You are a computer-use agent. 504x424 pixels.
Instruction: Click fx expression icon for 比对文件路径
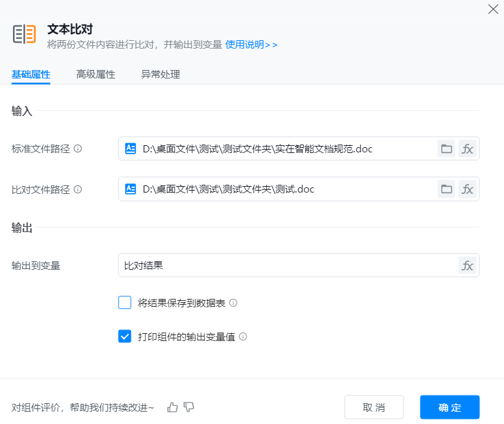click(467, 189)
